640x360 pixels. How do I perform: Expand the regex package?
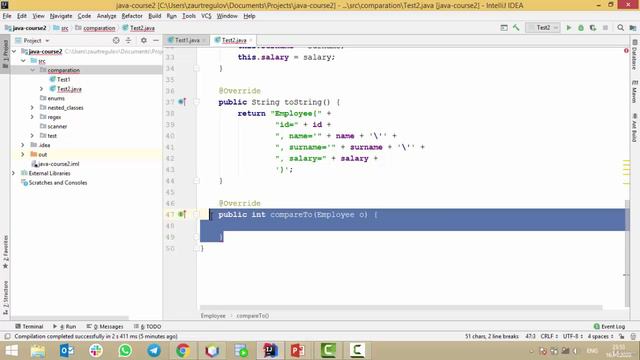click(x=32, y=117)
